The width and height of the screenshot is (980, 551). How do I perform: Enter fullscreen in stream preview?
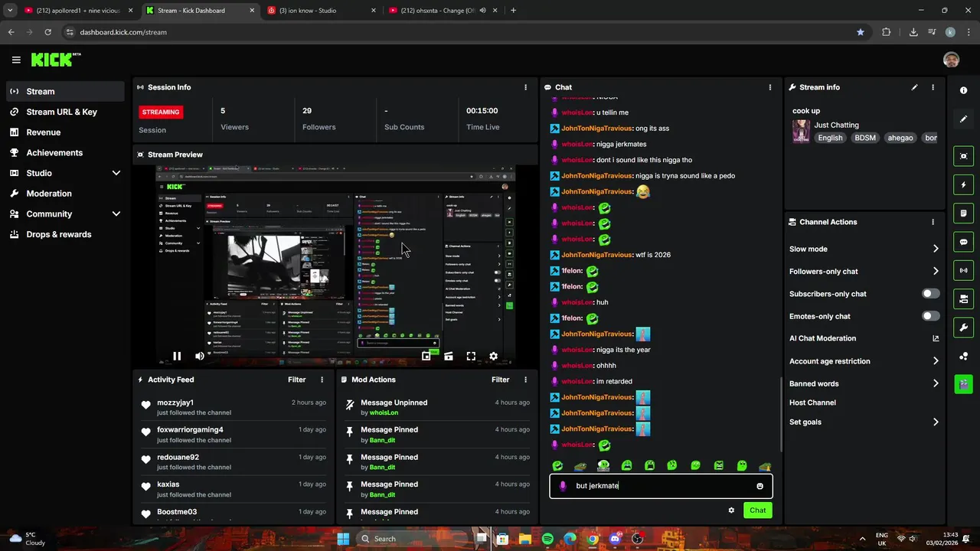[x=471, y=356]
